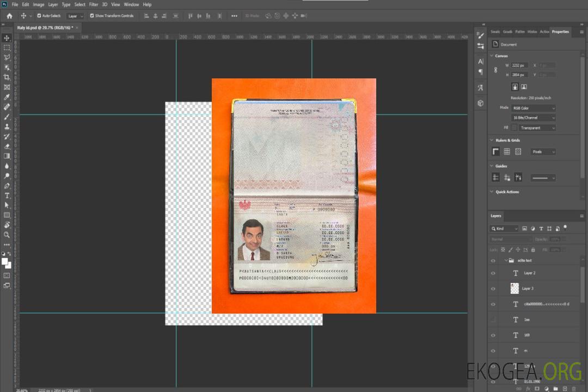Select the Brush tool
Viewport: 588px width, 392px height.
(x=7, y=117)
